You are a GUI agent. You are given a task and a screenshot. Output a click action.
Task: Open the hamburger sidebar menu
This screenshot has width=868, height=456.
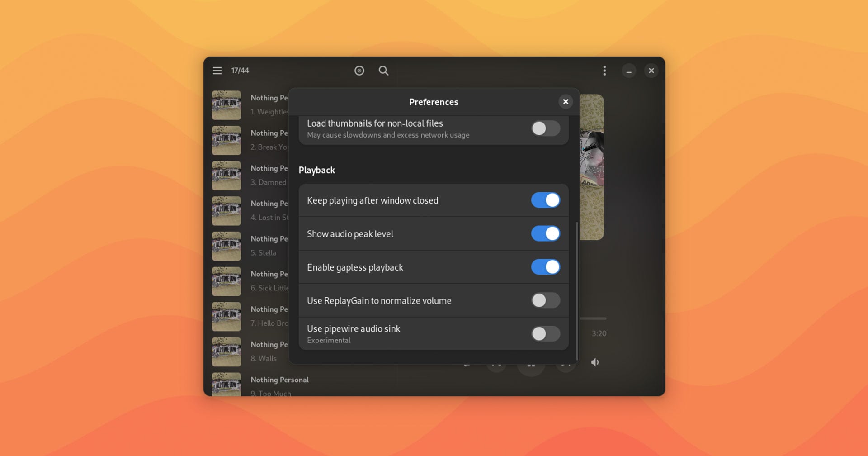[x=217, y=71]
